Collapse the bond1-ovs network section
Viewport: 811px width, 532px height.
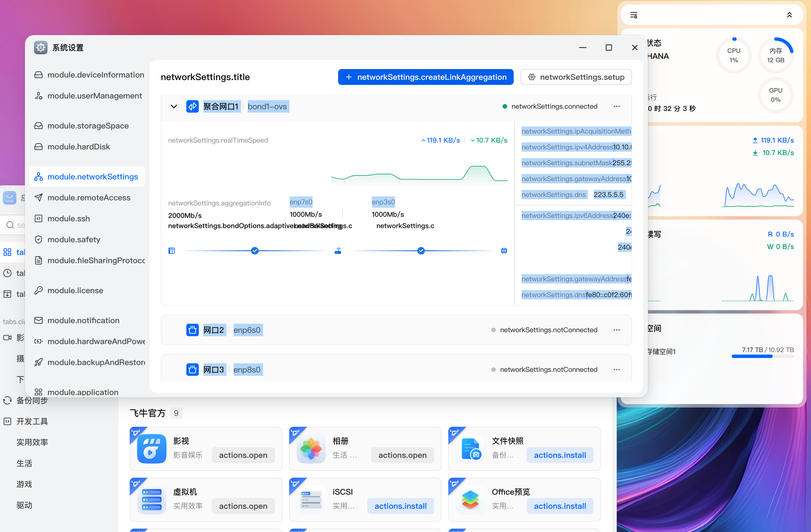pyautogui.click(x=174, y=107)
